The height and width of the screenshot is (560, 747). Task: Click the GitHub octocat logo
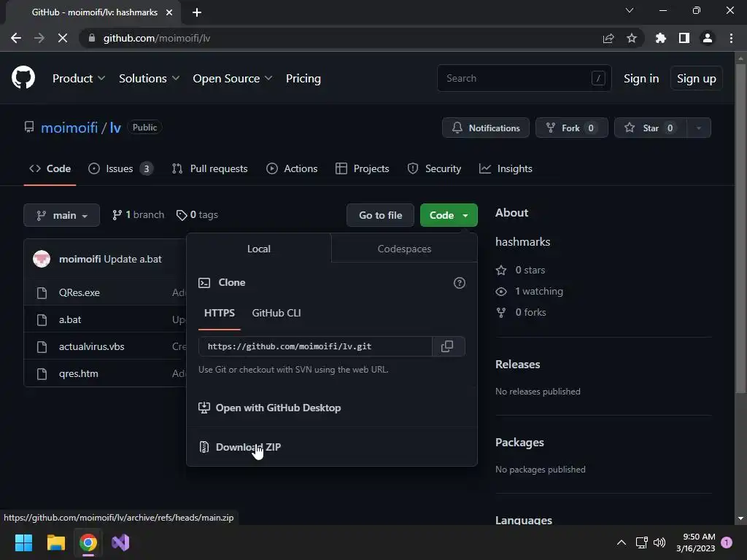click(23, 77)
